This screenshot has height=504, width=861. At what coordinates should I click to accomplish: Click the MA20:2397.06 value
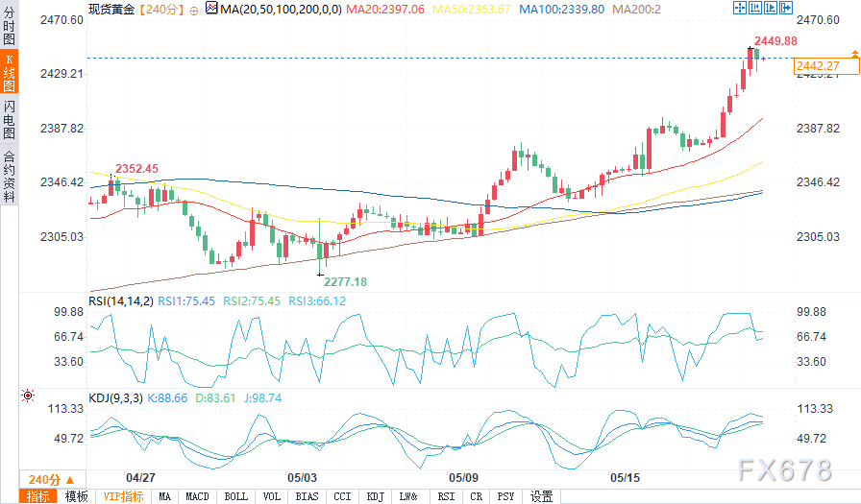(385, 10)
